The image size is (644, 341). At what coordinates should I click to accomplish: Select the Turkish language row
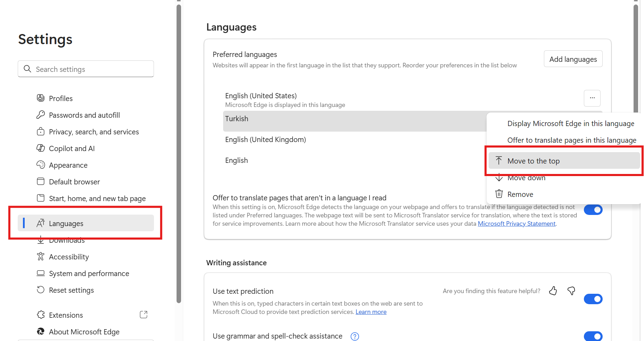coord(354,121)
